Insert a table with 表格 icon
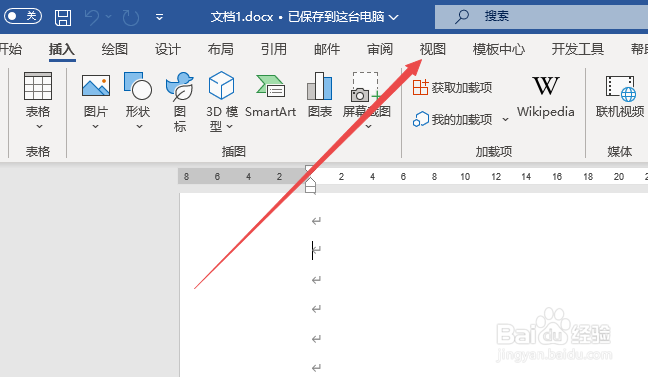 click(x=38, y=86)
